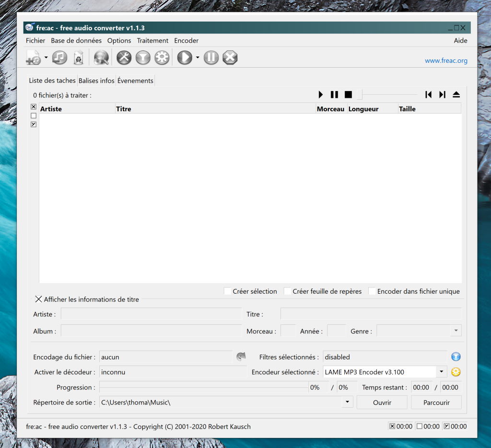The height and width of the screenshot is (448, 491).
Task: Open the Options menu
Action: (119, 41)
